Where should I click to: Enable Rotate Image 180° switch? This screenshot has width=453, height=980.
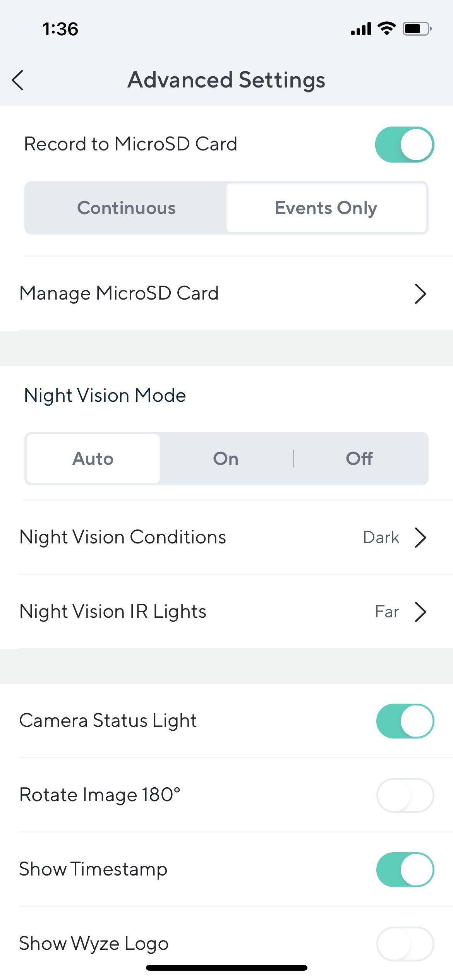405,795
